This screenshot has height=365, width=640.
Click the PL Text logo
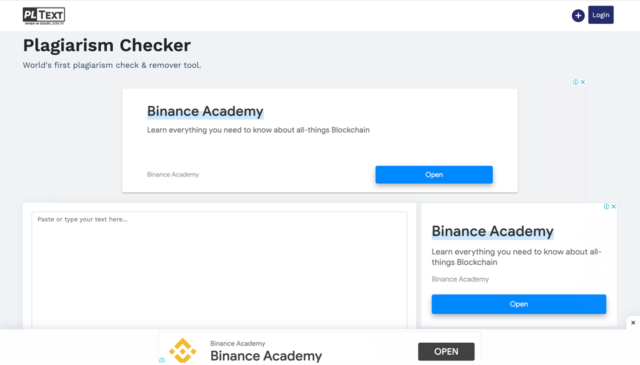point(44,16)
